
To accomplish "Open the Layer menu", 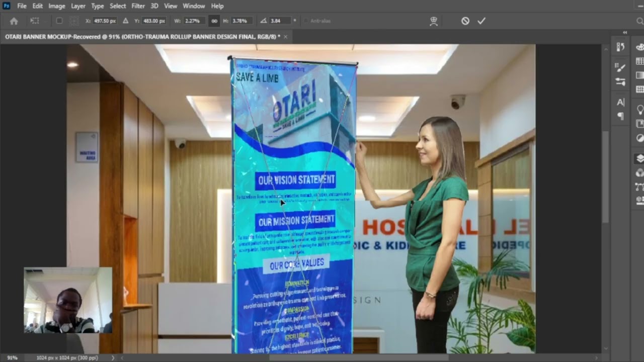I will (x=78, y=6).
